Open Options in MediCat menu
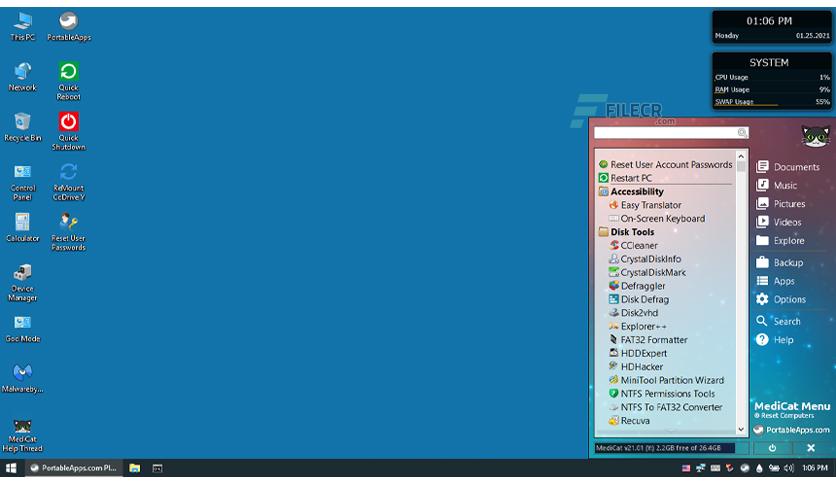Image resolution: width=836 pixels, height=484 pixels. pyautogui.click(x=781, y=300)
